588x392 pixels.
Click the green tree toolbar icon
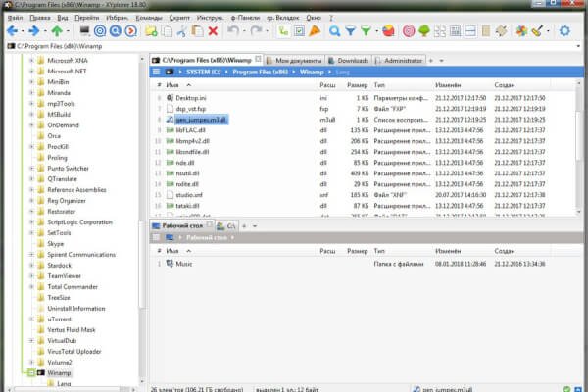coord(424,31)
